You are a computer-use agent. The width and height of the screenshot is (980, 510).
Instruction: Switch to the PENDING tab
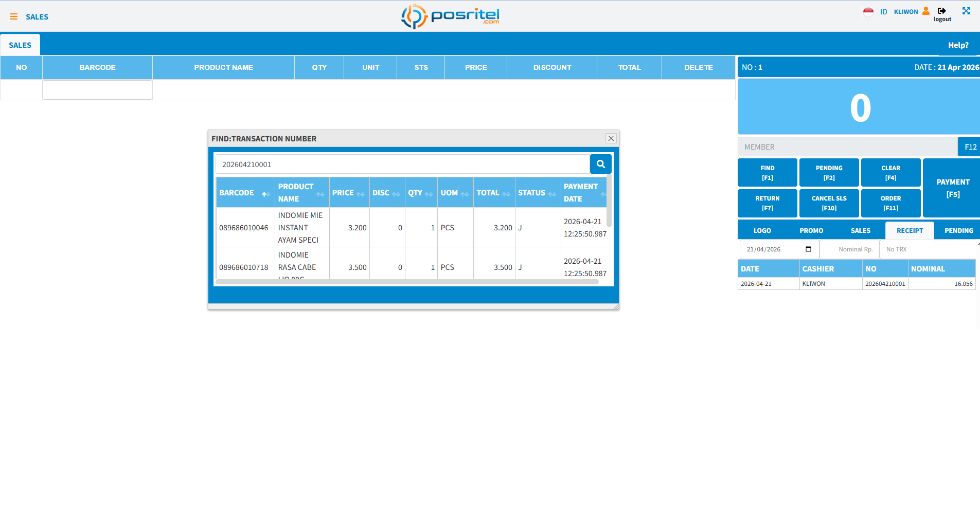click(x=958, y=231)
